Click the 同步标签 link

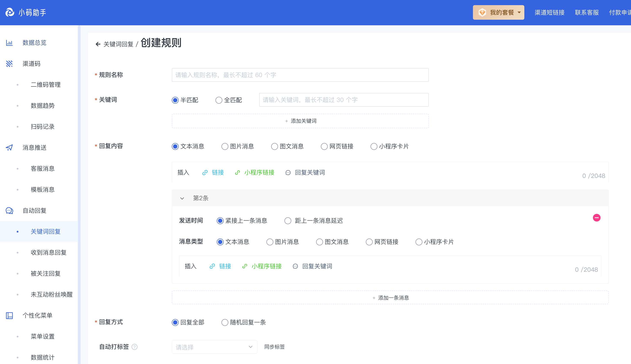tap(275, 347)
